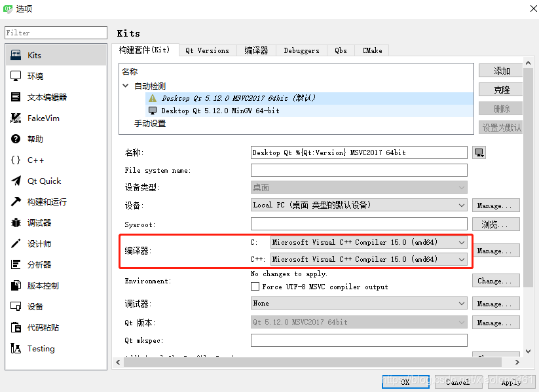Confirm with the OK button
The height and width of the screenshot is (392, 539).
[405, 382]
